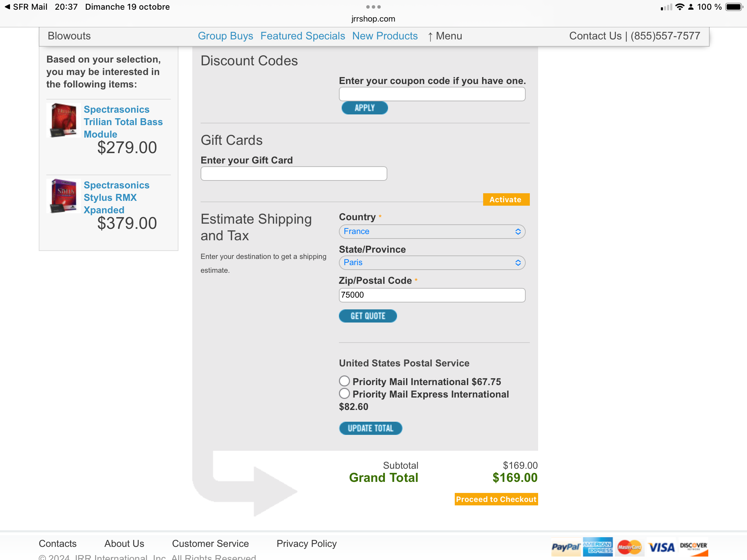Tap the Discover card logo

click(x=693, y=547)
